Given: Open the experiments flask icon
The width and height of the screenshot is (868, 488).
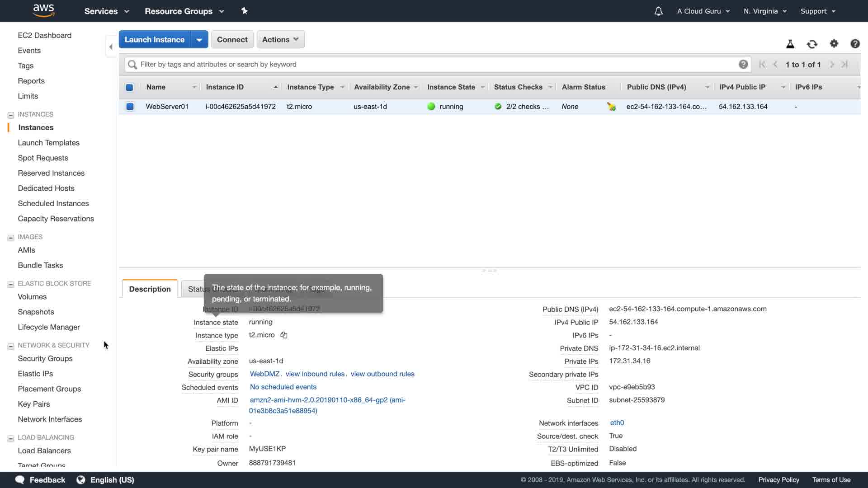Looking at the screenshot, I should [x=790, y=44].
